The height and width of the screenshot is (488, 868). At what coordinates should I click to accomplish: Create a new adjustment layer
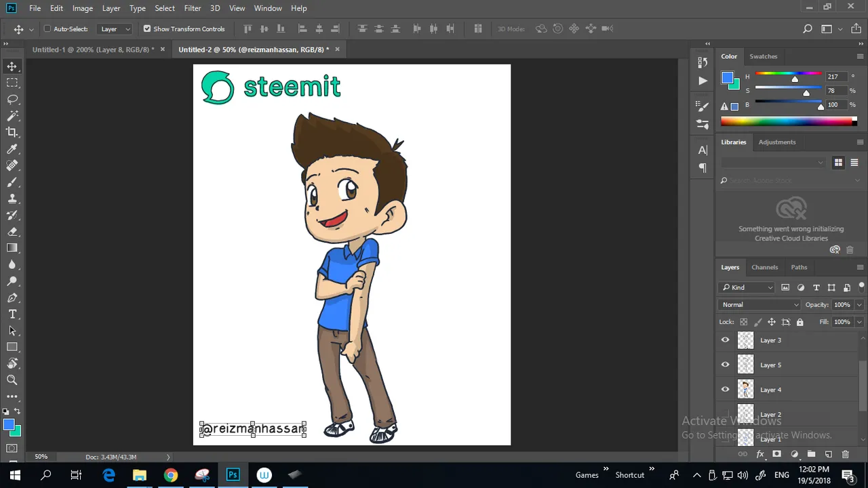click(x=794, y=454)
